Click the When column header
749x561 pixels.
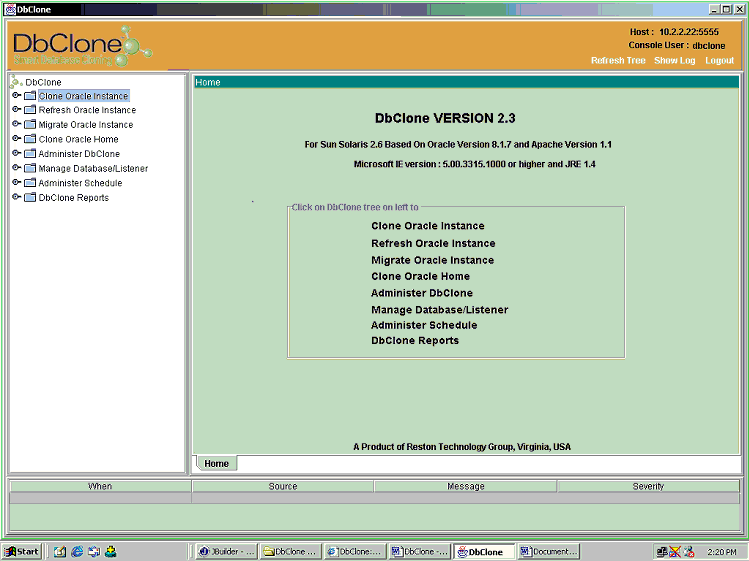(x=100, y=486)
